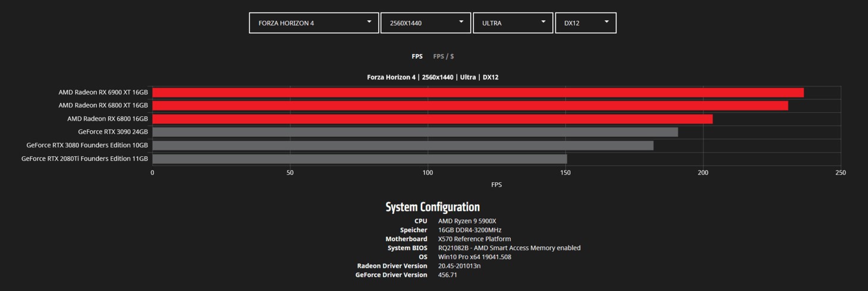Screen dimensions: 868x291
Task: Select 'GeForce RTX 3080 Founders Edition 10GB' label
Action: pyautogui.click(x=87, y=145)
